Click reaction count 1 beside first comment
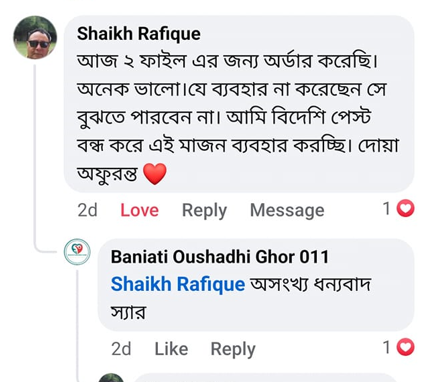The image size is (426, 382). click(x=387, y=209)
